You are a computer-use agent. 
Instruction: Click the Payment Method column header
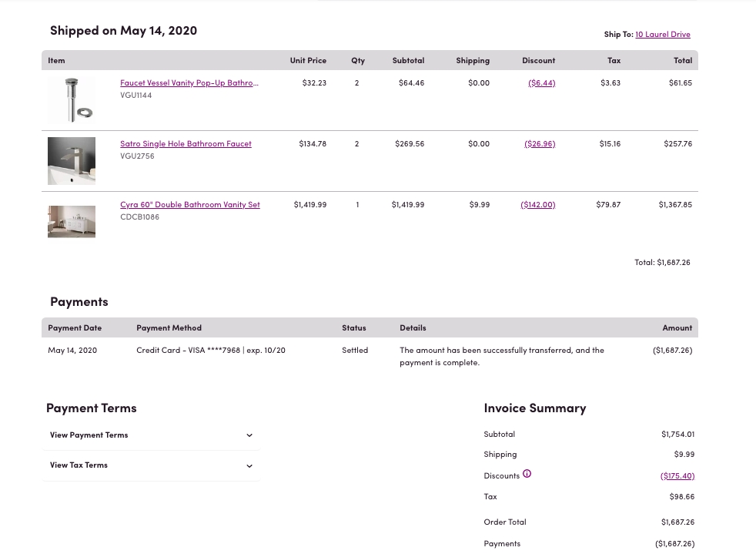169,327
